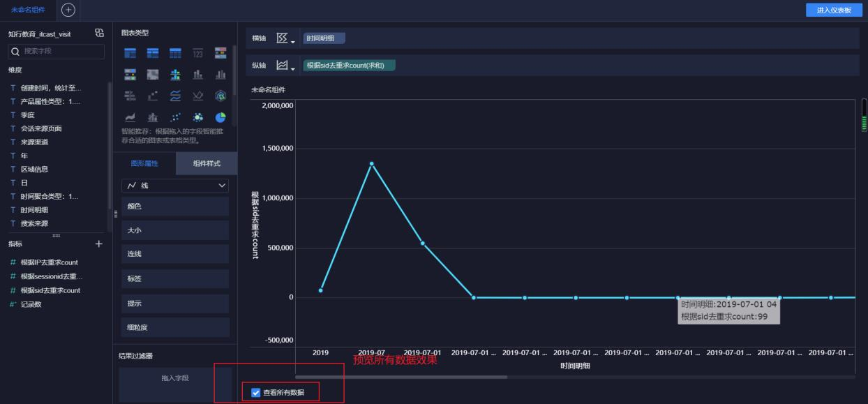The height and width of the screenshot is (404, 868).
Task: Open the 纵轴 axis settings dropdown icon
Action: click(285, 65)
